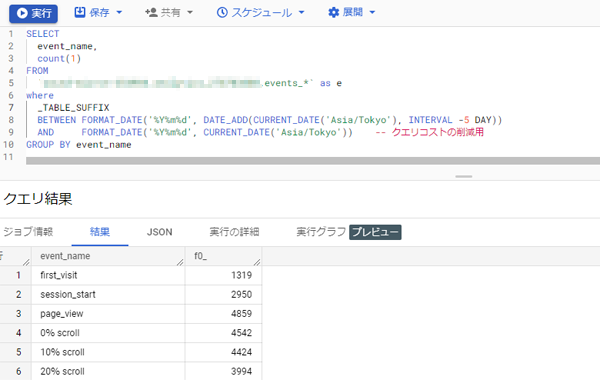Screen dimensions: 600x380
Task: Select the 結果 tab
Action: pyautogui.click(x=100, y=232)
